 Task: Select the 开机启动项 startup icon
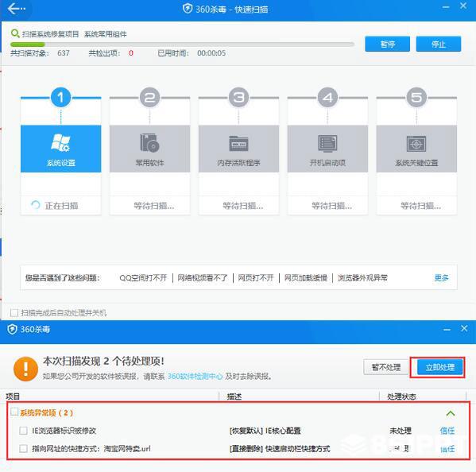point(327,143)
